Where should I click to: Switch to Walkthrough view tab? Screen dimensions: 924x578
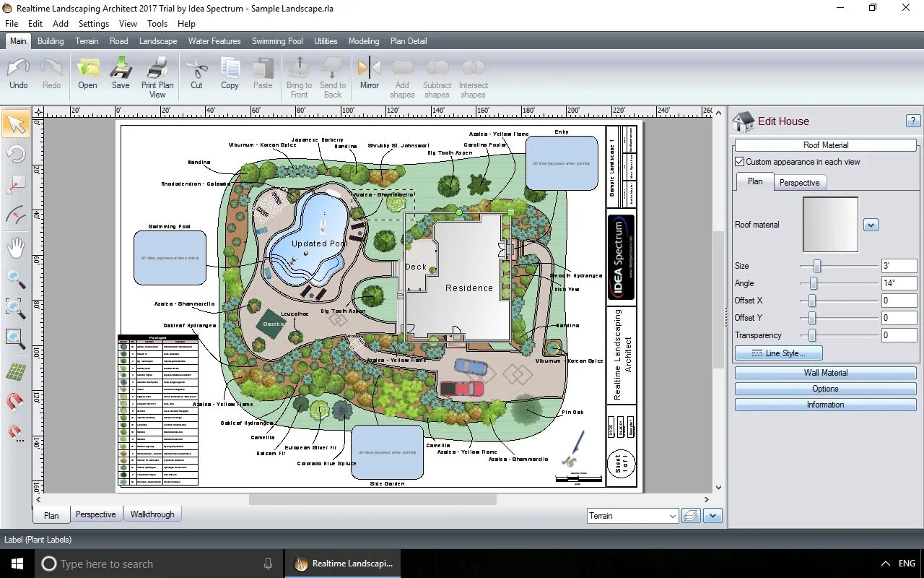[x=152, y=514]
